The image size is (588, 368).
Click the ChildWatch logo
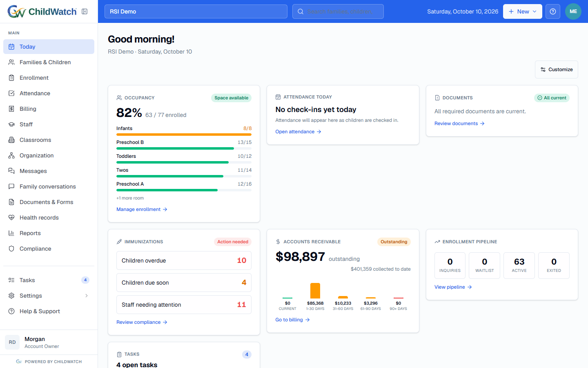42,11
